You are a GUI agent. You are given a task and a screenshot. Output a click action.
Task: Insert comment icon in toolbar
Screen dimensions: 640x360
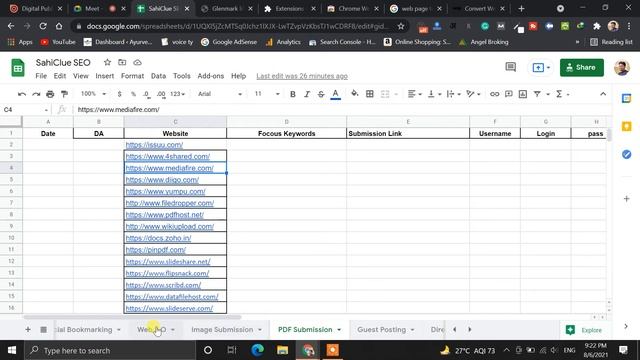[x=509, y=94]
